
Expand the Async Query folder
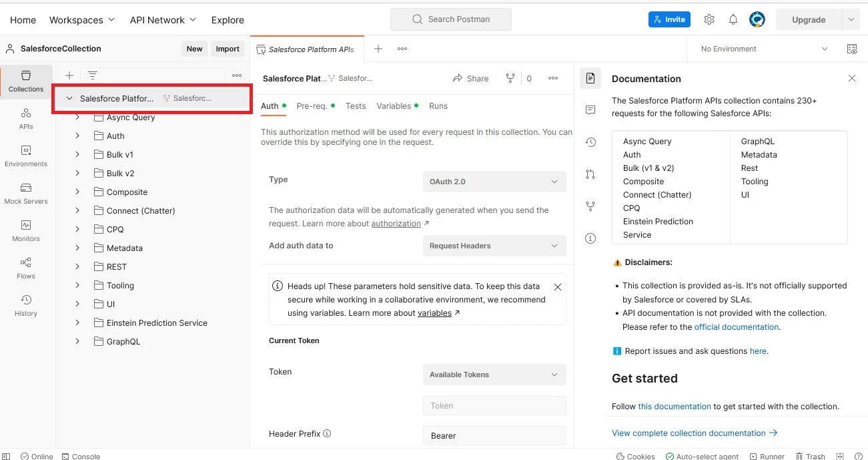pyautogui.click(x=77, y=117)
